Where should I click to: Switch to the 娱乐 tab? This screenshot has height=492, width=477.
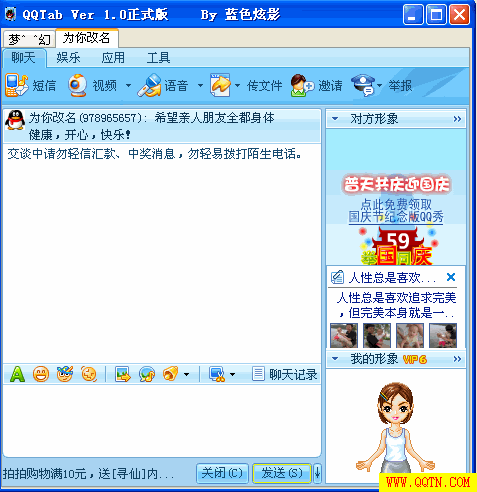point(68,58)
